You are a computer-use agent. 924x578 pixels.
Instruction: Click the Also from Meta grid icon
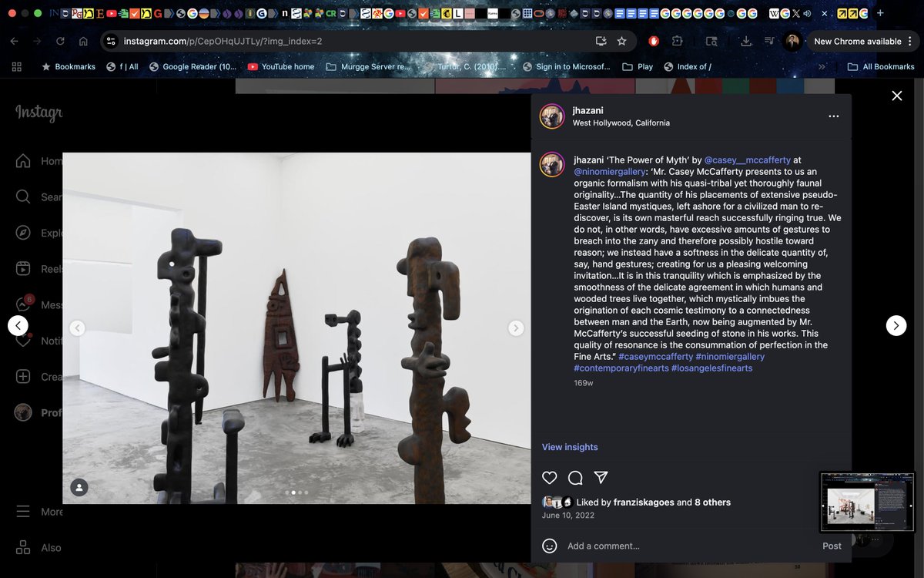tap(23, 547)
